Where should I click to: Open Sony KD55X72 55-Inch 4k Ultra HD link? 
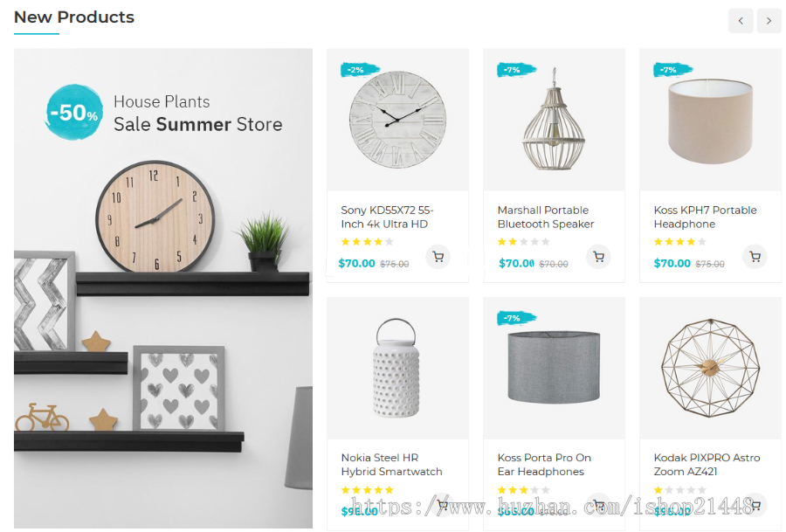click(387, 218)
